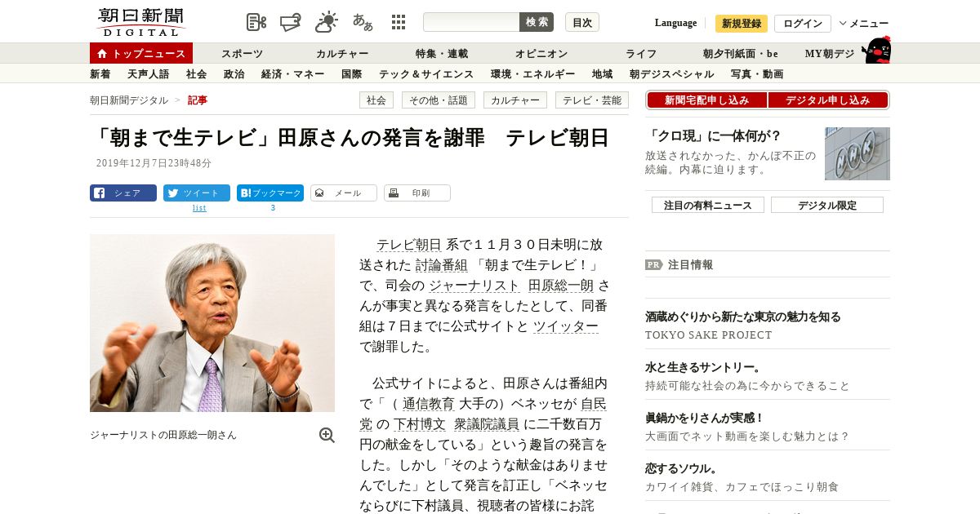Open TOKYO SAKE PROJECT sake promo link

point(743,325)
